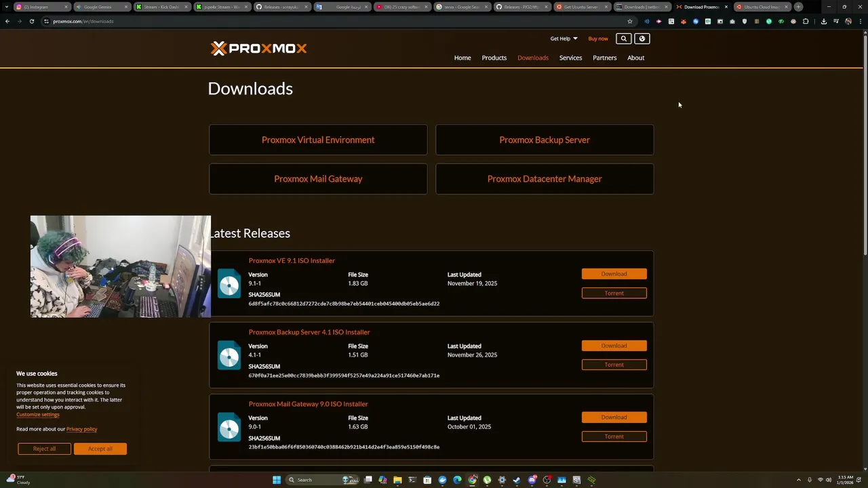Screen dimensions: 868x488
Task: Open the Partners menu
Action: click(605, 58)
